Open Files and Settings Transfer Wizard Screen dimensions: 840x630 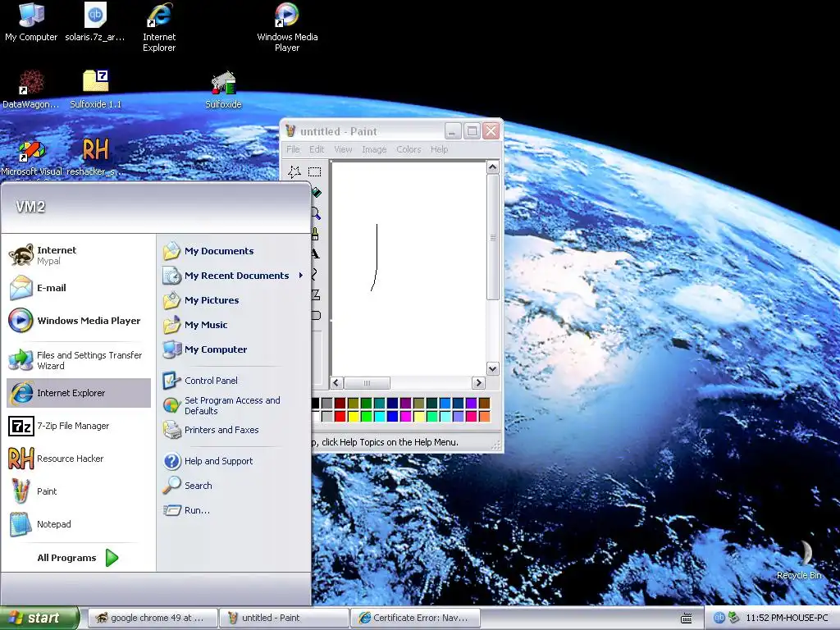(x=78, y=360)
